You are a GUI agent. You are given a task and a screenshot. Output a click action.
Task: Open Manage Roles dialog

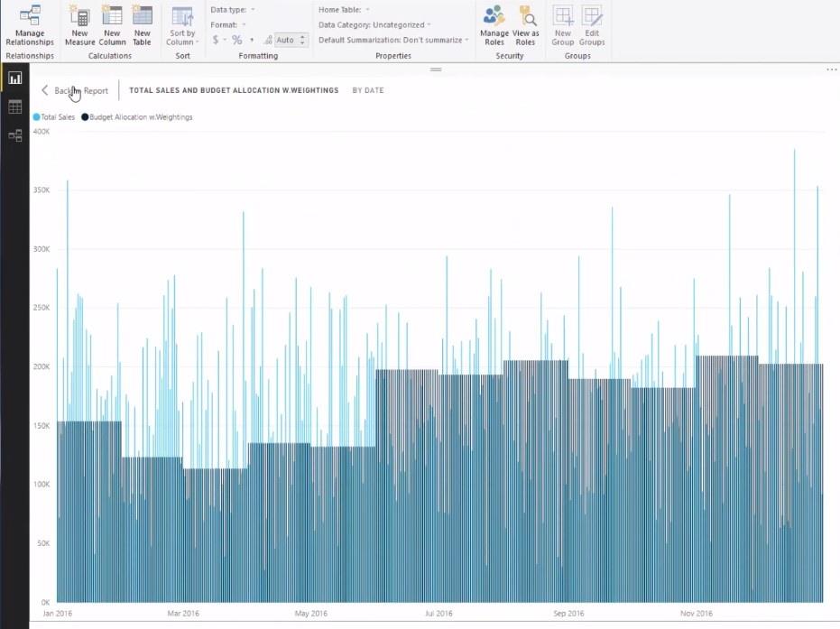coord(494,25)
